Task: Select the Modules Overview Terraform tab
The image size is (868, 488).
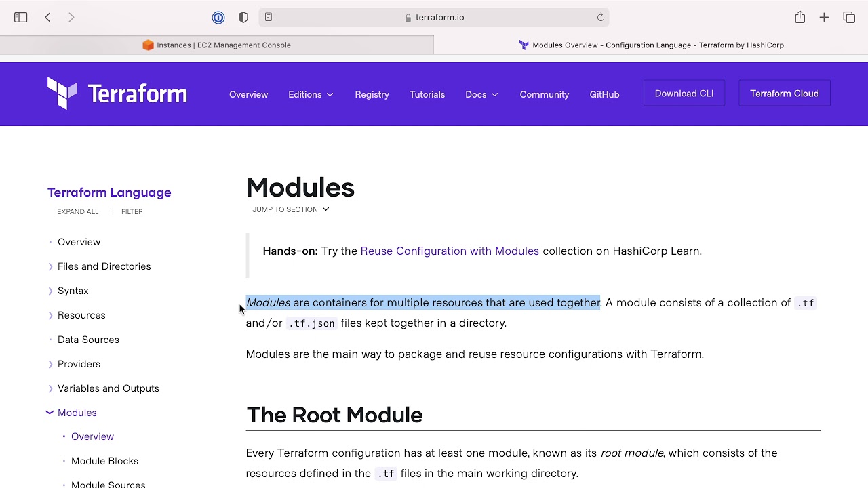Action: (x=651, y=45)
